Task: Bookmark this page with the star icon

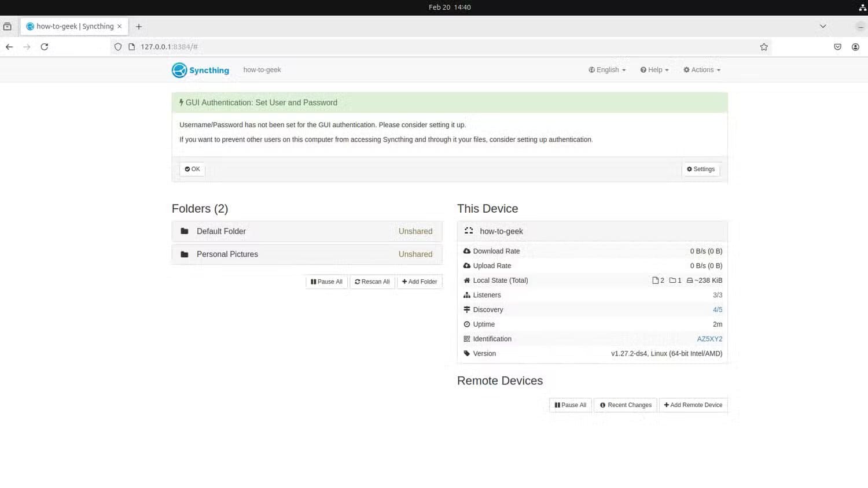Action: [764, 47]
